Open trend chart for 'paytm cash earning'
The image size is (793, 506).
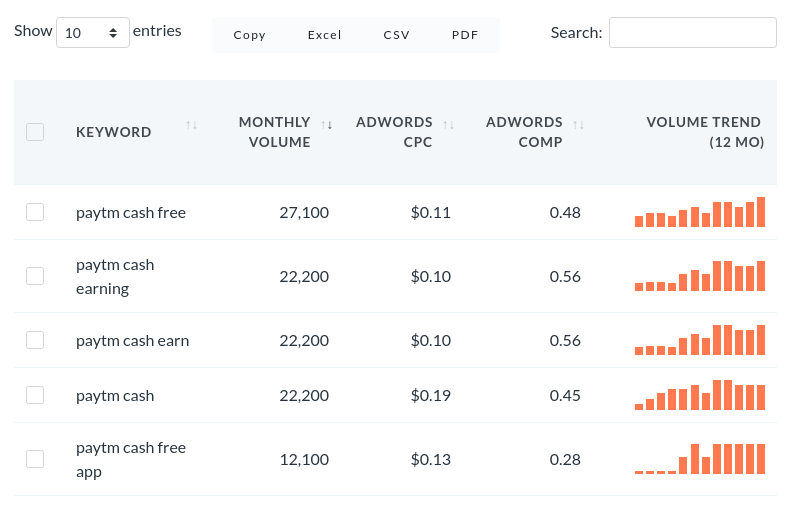click(700, 275)
